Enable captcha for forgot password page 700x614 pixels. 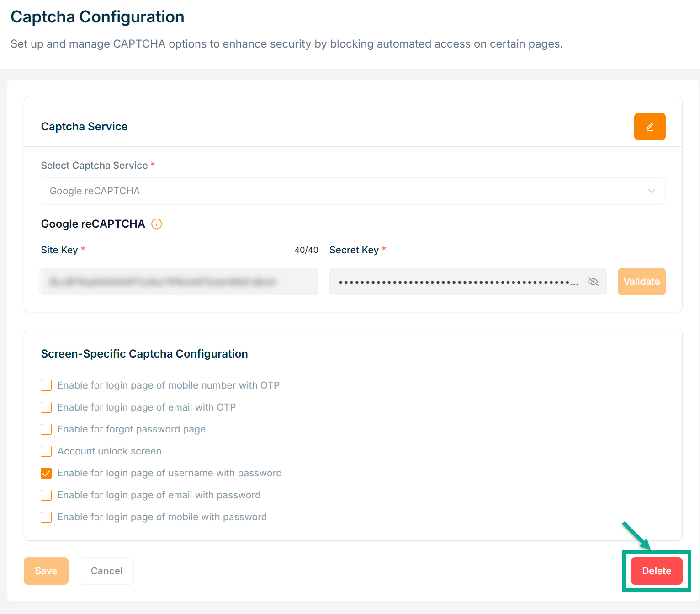(46, 429)
